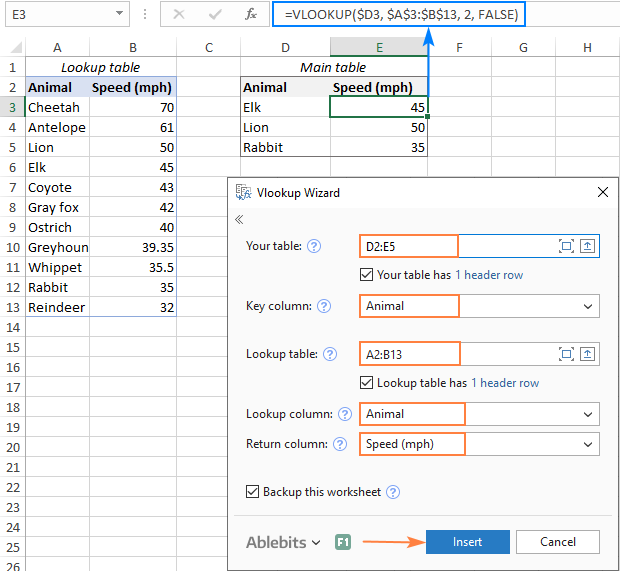The image size is (620, 571).
Task: Click cell with value 70
Action: [x=133, y=107]
